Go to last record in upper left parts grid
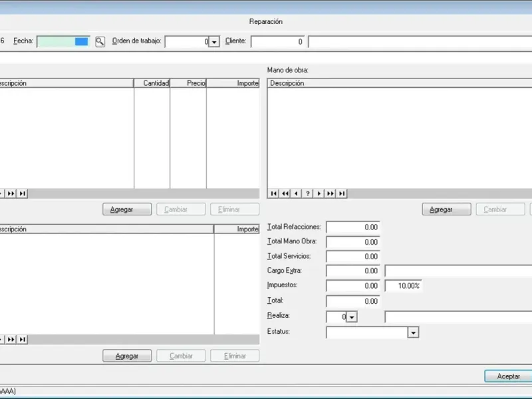This screenshot has width=532, height=399. click(x=23, y=194)
